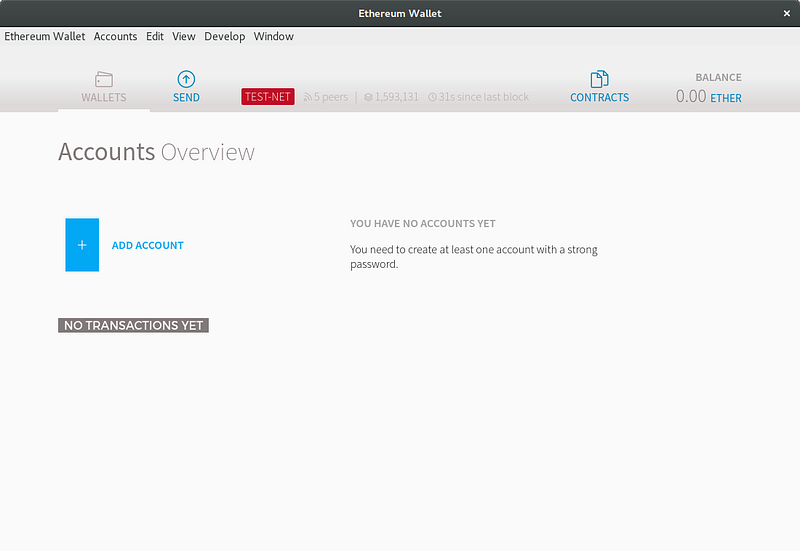The height and width of the screenshot is (551, 800).
Task: Open the View menu
Action: 184,36
